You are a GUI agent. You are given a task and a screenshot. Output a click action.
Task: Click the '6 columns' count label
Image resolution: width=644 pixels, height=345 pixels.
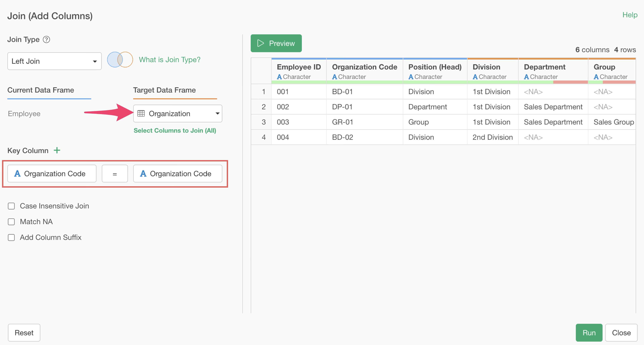tap(592, 50)
